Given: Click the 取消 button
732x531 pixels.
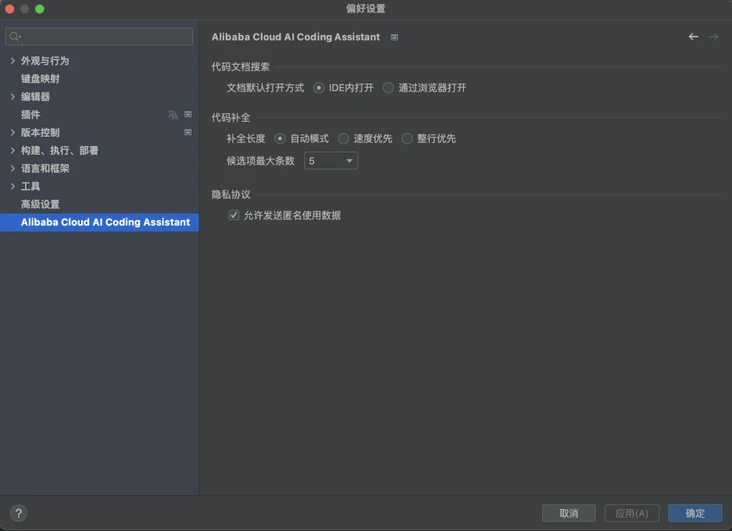Looking at the screenshot, I should pos(569,513).
